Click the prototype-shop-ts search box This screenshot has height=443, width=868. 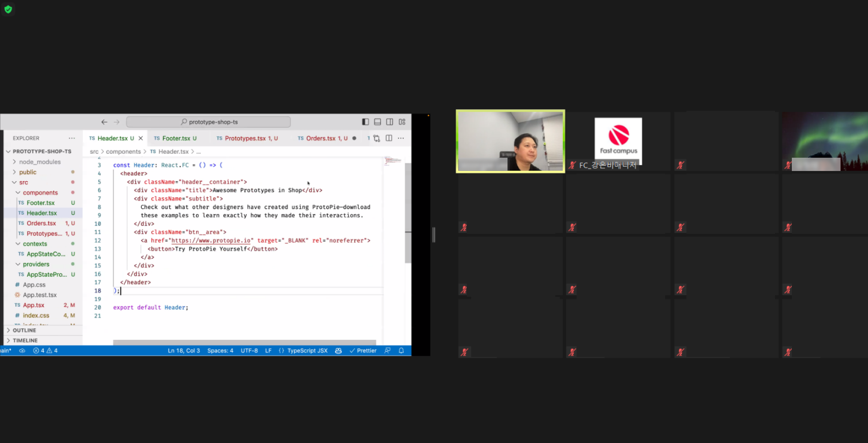(209, 122)
